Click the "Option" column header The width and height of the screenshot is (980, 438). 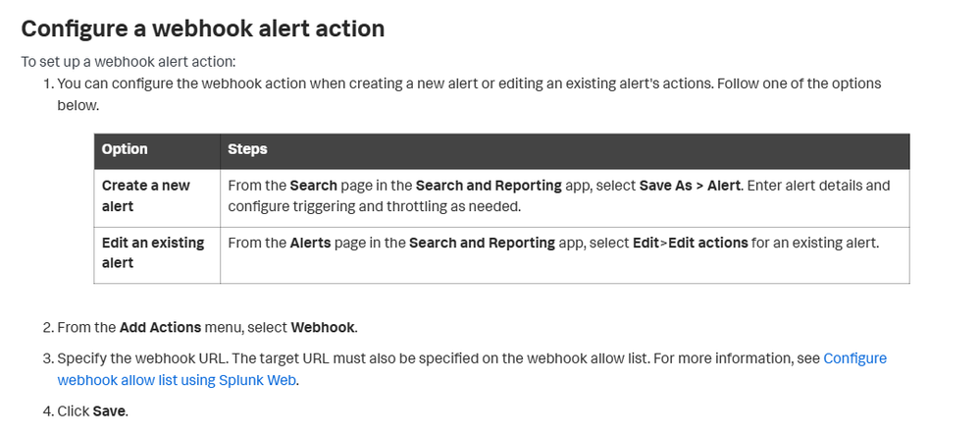pos(125,149)
